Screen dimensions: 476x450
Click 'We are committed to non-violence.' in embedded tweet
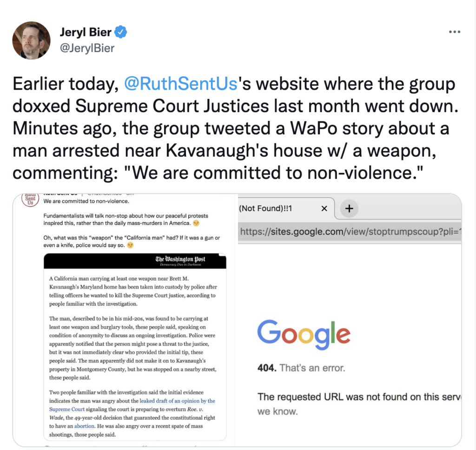tap(86, 201)
